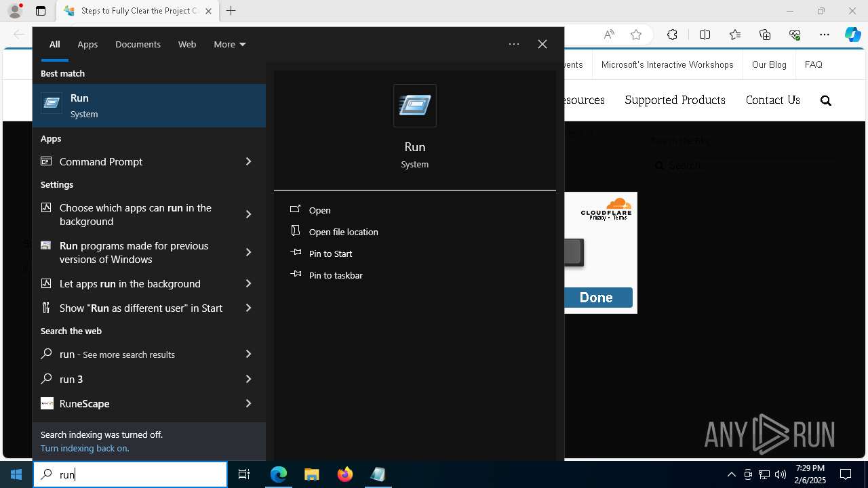
Task: Open Edge profile avatar icon
Action: click(x=15, y=11)
